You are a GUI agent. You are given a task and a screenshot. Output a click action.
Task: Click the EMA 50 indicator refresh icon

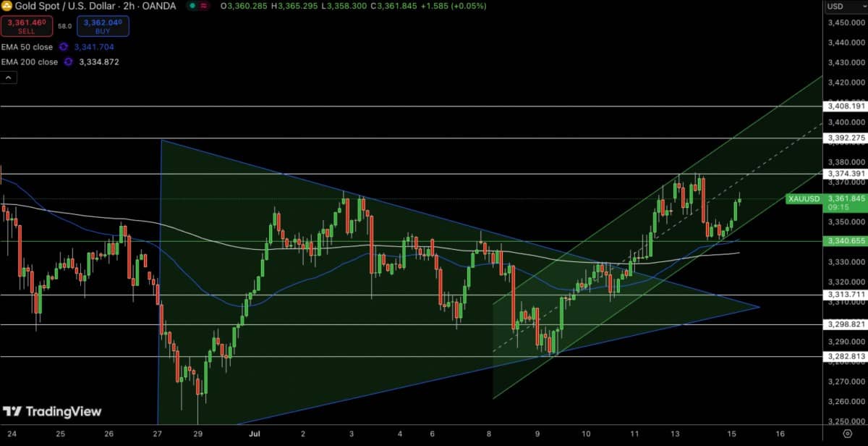(64, 47)
